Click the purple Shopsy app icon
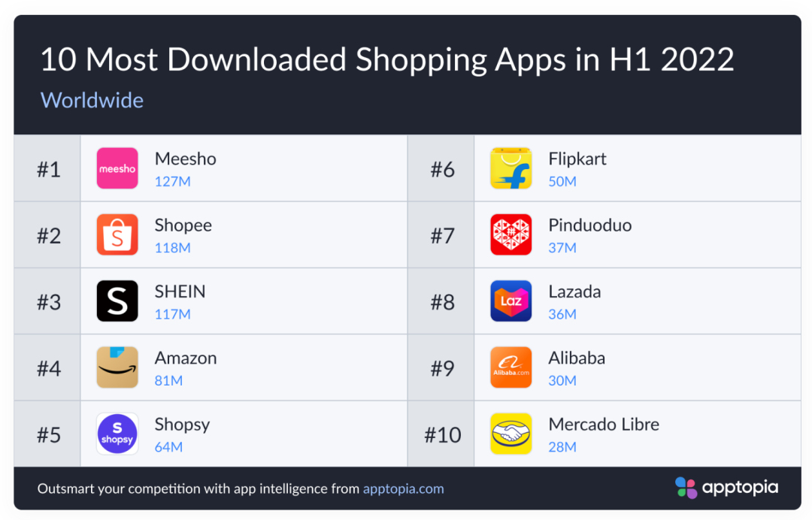Viewport: 812px width, 520px height. (117, 434)
